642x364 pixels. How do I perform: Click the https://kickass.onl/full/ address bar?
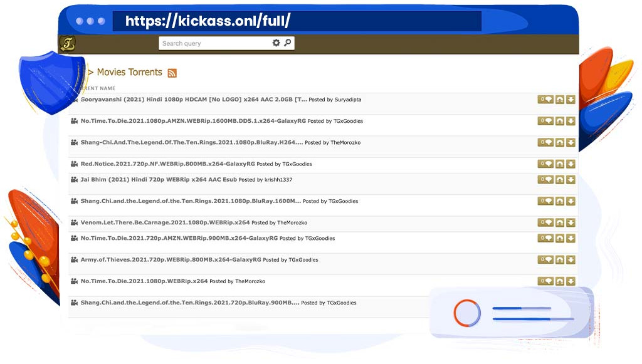[297, 21]
